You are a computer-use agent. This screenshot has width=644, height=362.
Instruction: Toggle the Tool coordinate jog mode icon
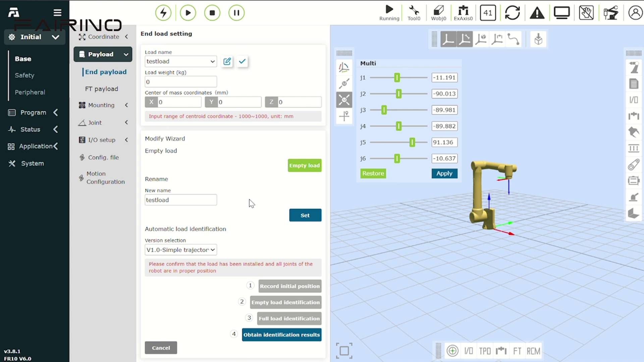click(465, 39)
